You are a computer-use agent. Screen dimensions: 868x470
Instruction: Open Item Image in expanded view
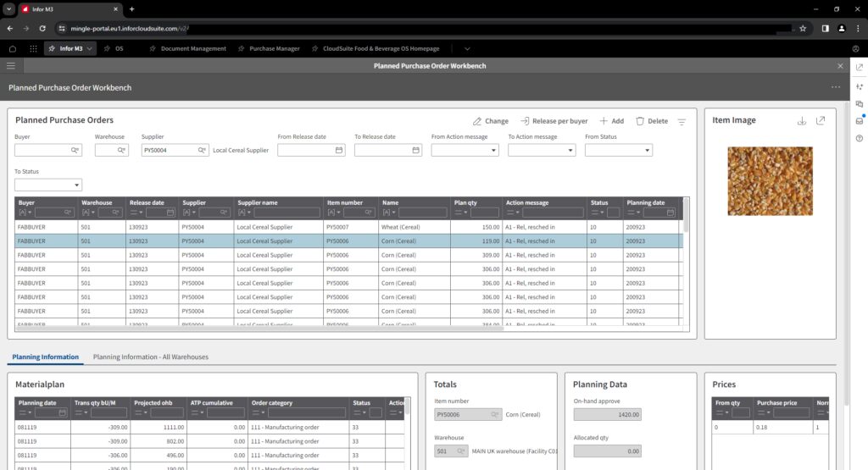tap(820, 120)
